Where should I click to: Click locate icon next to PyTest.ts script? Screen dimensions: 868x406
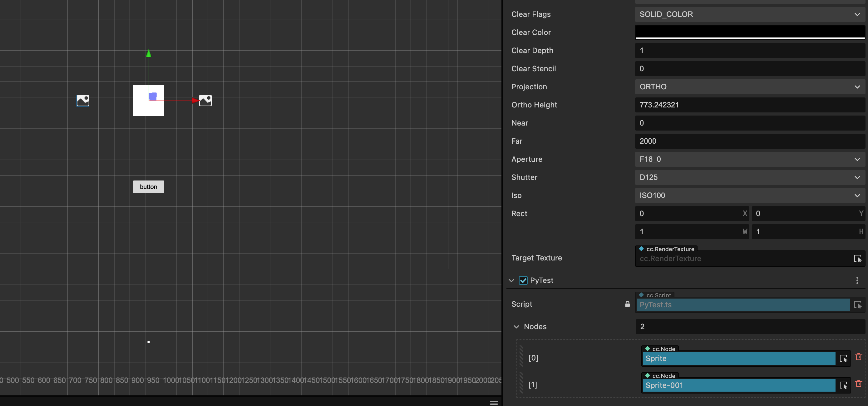click(857, 304)
